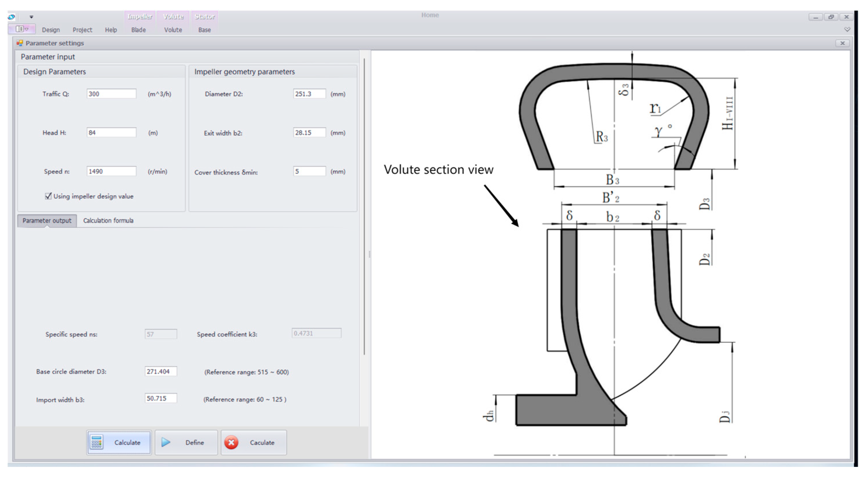
Task: Restore down the application window
Action: click(831, 17)
